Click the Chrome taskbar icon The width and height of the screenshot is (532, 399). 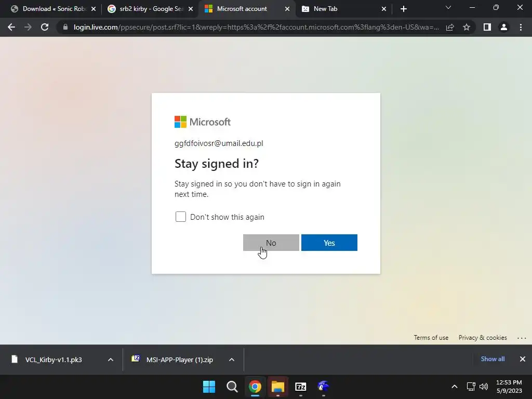pyautogui.click(x=255, y=387)
